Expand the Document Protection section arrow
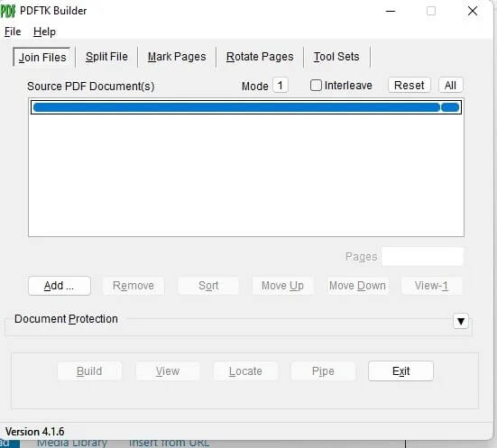Screen dimensions: 497x448 pos(461,321)
